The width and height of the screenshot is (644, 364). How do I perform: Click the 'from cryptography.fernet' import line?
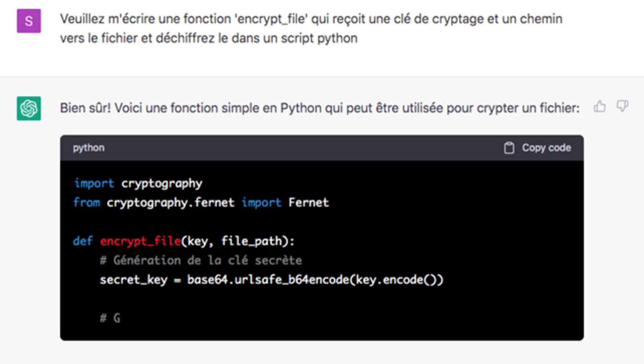tap(201, 203)
